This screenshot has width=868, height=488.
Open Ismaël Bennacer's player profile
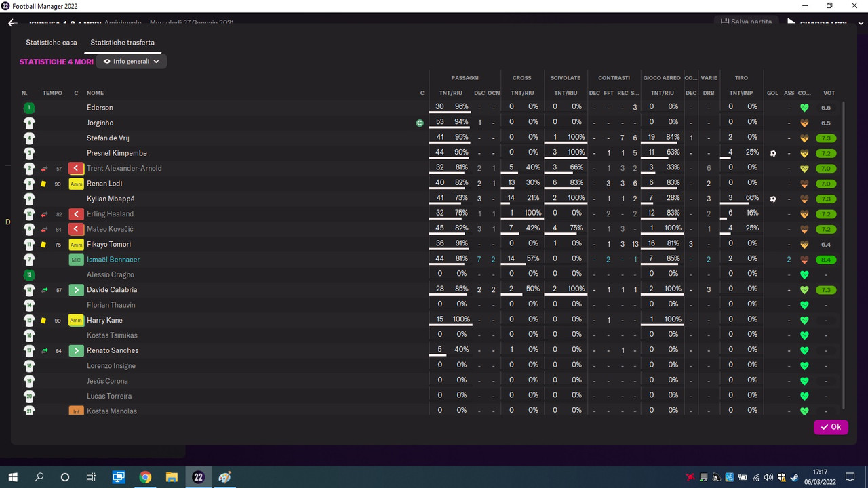(x=113, y=260)
